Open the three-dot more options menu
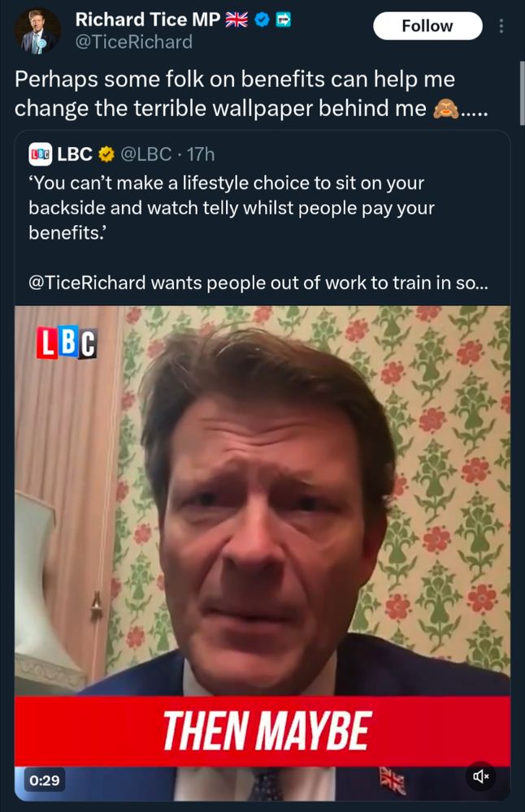 pyautogui.click(x=501, y=26)
